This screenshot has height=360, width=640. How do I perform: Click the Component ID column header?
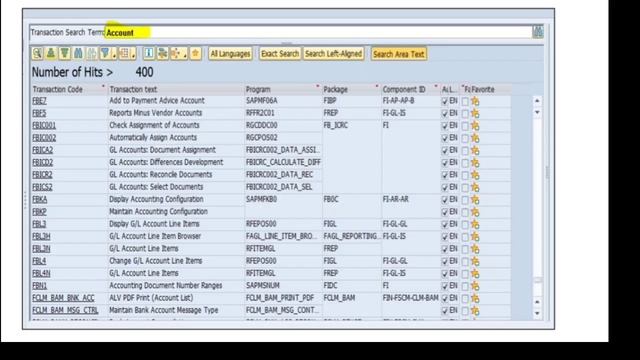[x=411, y=89]
